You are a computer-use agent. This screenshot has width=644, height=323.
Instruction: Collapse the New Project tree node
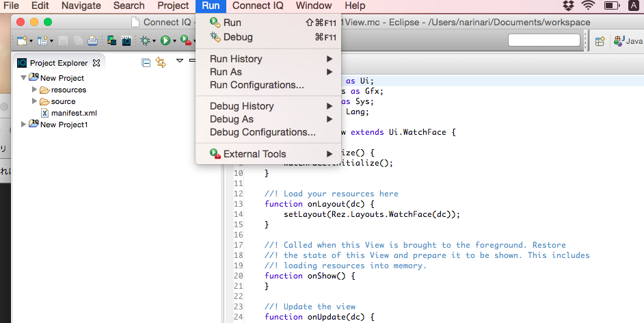point(23,77)
